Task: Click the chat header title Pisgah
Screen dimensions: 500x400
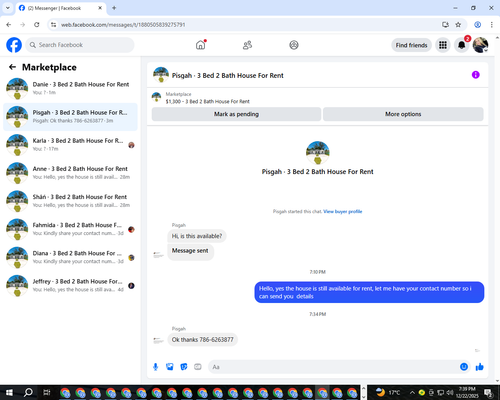Action: click(x=228, y=76)
